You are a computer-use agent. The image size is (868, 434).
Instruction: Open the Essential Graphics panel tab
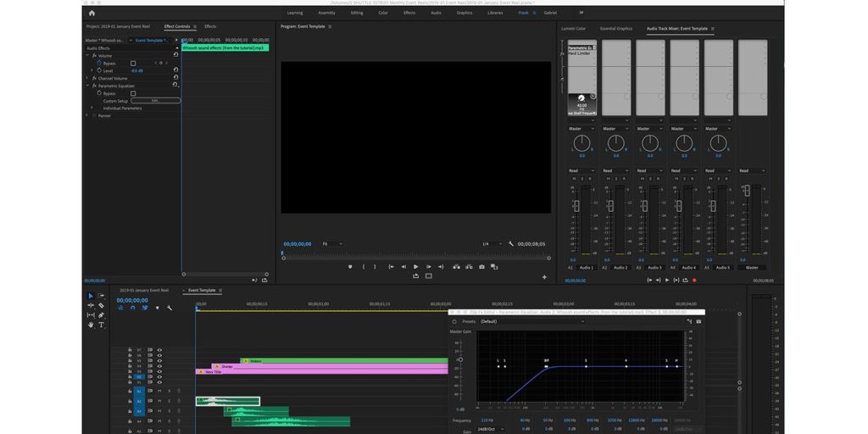click(616, 28)
